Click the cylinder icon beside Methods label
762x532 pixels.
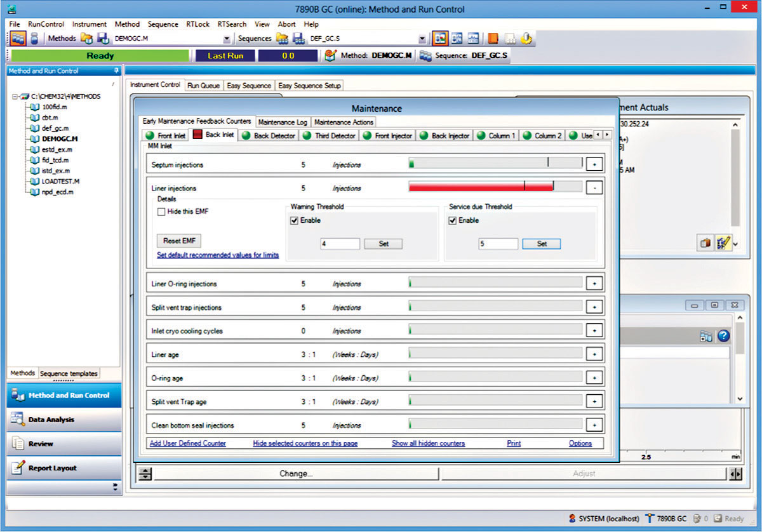pos(34,38)
